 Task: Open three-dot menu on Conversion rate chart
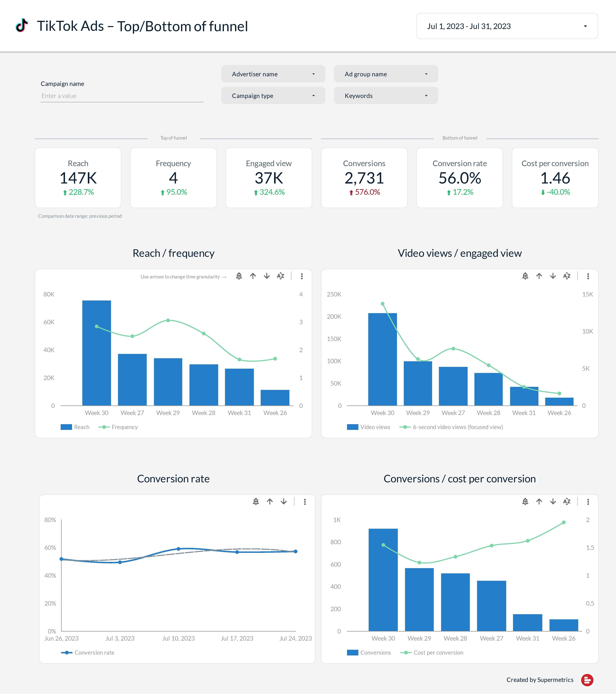point(305,502)
